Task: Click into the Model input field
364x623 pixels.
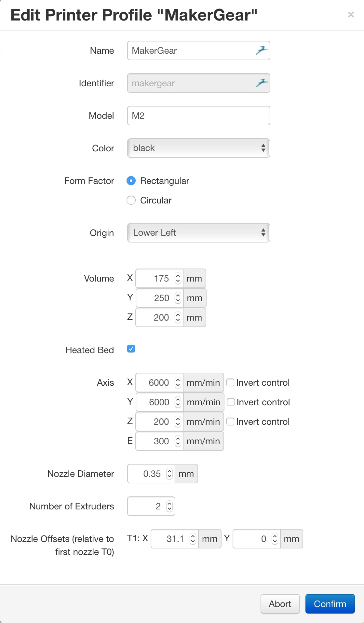Action: click(198, 116)
